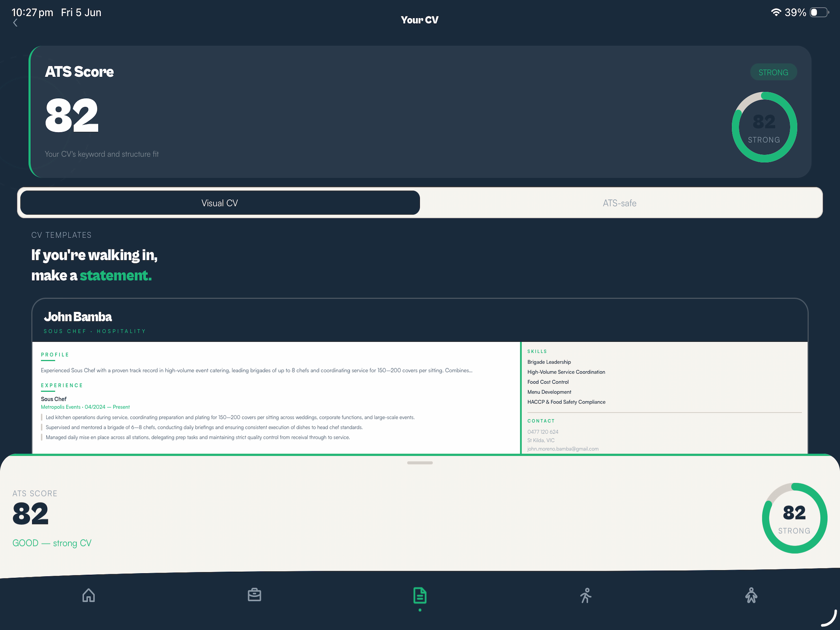The width and height of the screenshot is (840, 630).
Task: Click the EXPERIENCE section heading
Action: click(x=62, y=386)
